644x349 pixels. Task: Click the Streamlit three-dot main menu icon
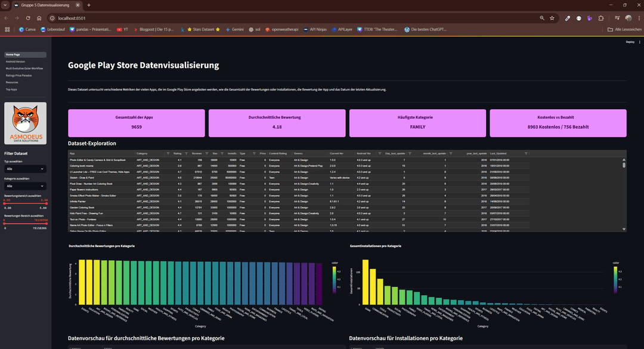640,42
